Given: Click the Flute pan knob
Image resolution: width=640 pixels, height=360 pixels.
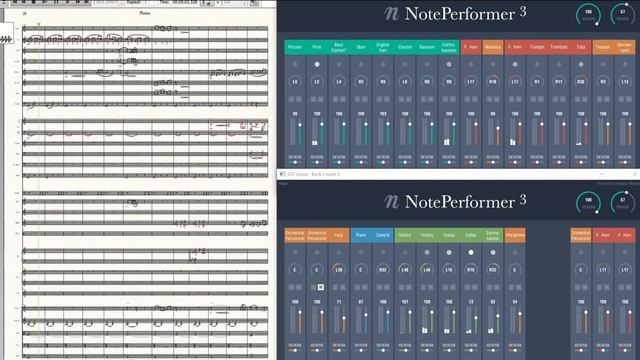Looking at the screenshot, I should coord(317,82).
